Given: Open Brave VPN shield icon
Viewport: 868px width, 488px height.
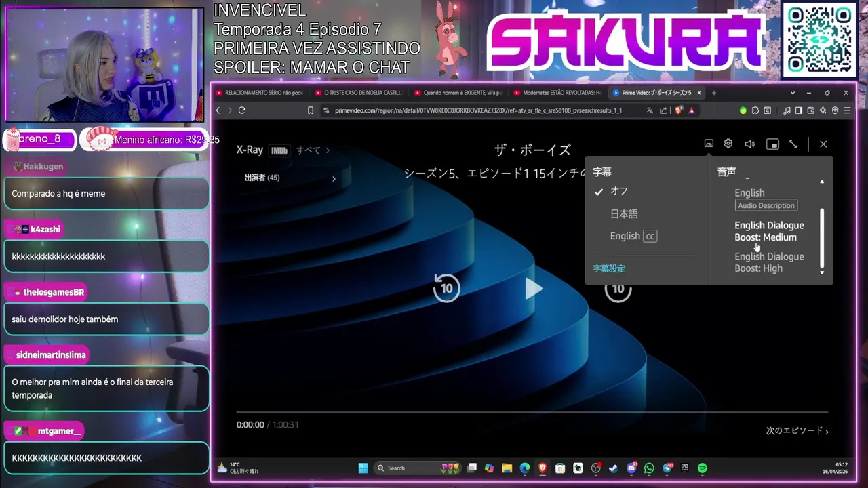Looking at the screenshot, I should [835, 110].
